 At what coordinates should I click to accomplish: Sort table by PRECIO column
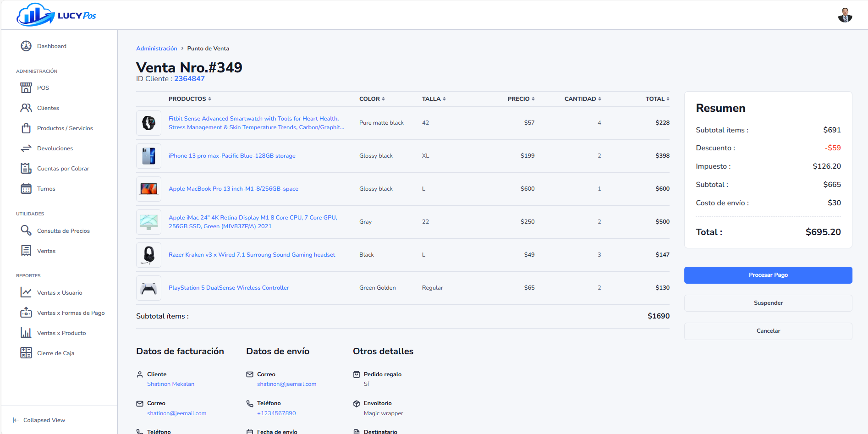[521, 99]
